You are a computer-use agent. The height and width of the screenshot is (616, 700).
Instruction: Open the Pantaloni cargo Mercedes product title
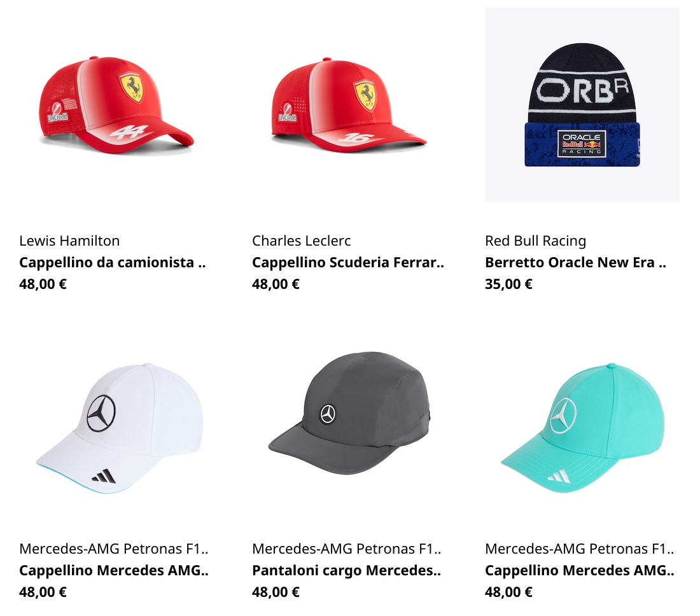346,570
